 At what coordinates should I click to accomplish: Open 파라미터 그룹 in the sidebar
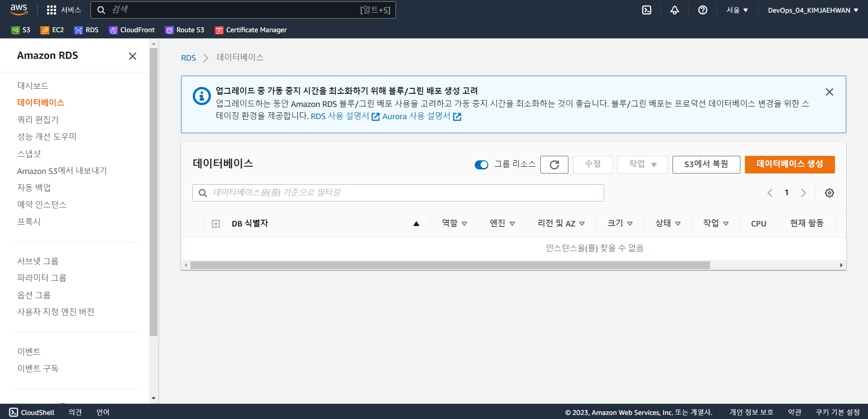point(42,278)
